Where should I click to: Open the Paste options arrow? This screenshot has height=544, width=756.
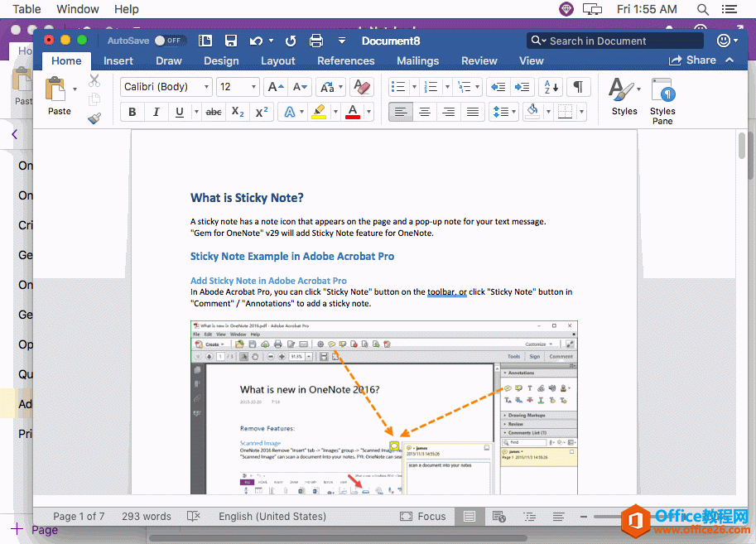click(75, 89)
